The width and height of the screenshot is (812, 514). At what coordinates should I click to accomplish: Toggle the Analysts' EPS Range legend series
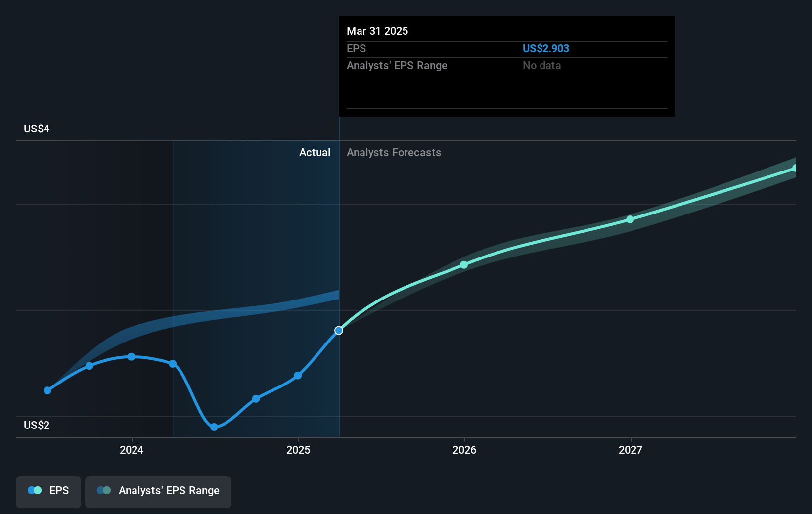coord(158,492)
